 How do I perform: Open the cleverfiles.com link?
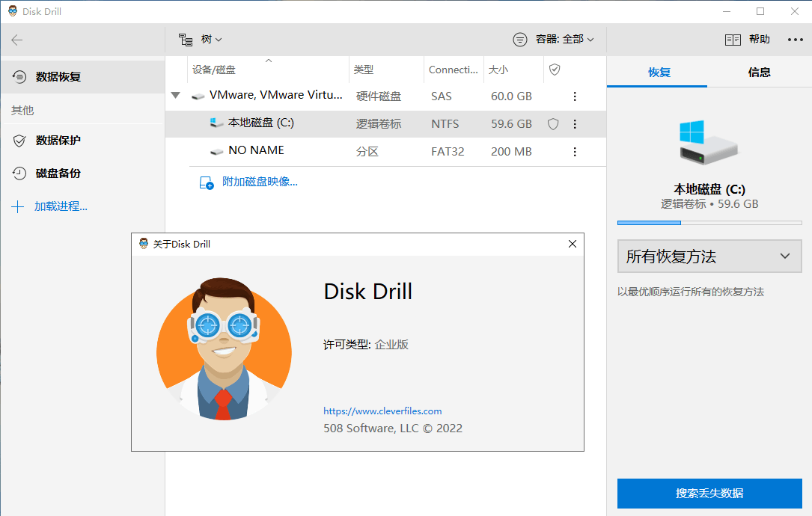(382, 411)
